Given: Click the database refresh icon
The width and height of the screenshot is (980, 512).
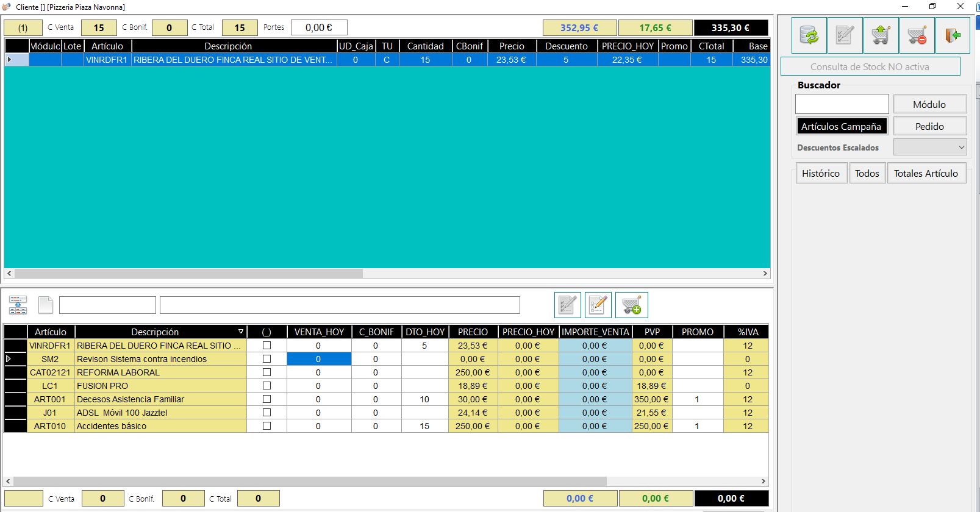Looking at the screenshot, I should click(x=809, y=35).
